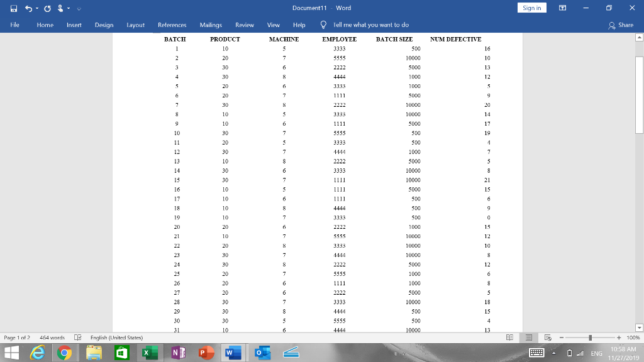Click the Share button
This screenshot has height=362, width=644.
coord(621,25)
